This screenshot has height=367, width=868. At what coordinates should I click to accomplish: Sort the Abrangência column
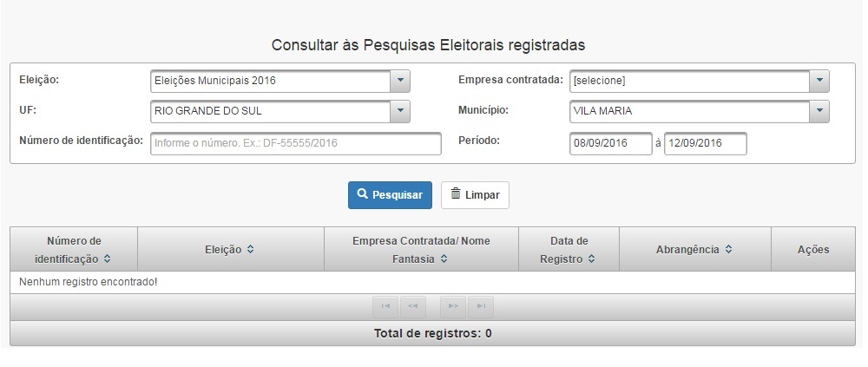(x=728, y=250)
